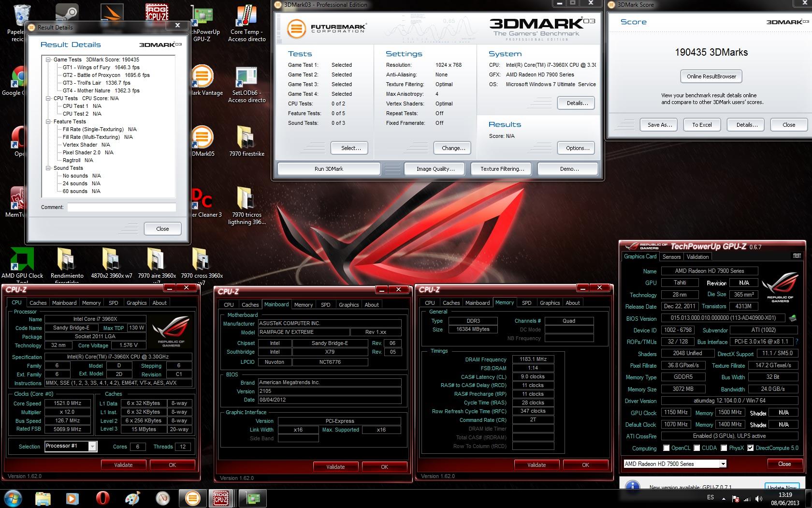Screen dimensions: 812x508
Task: Click To Excel in 3DMark Score window
Action: (702, 125)
